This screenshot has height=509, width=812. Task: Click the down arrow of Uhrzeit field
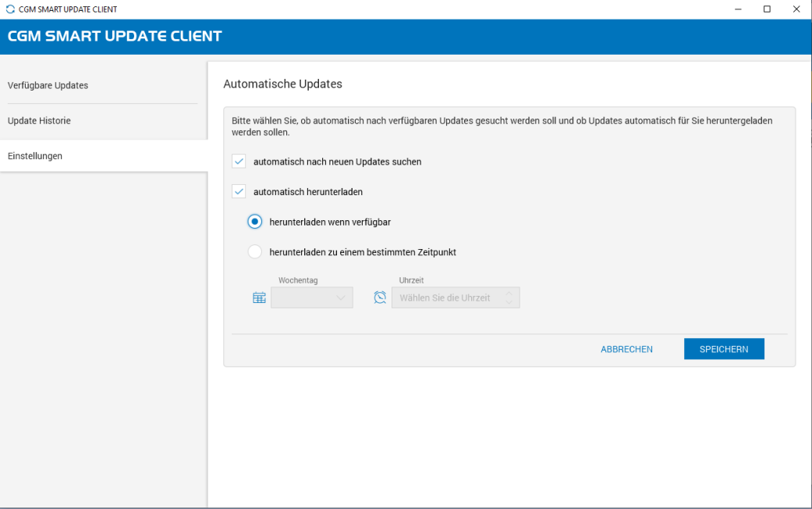click(x=509, y=302)
